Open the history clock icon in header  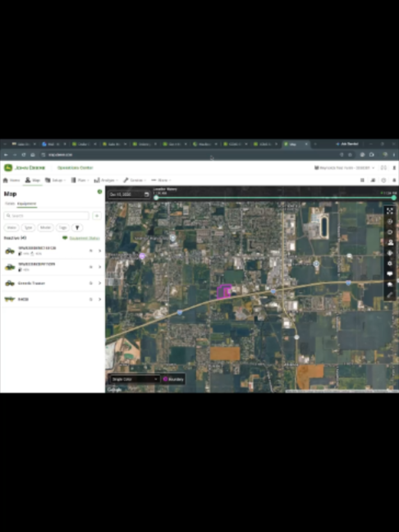tap(383, 180)
